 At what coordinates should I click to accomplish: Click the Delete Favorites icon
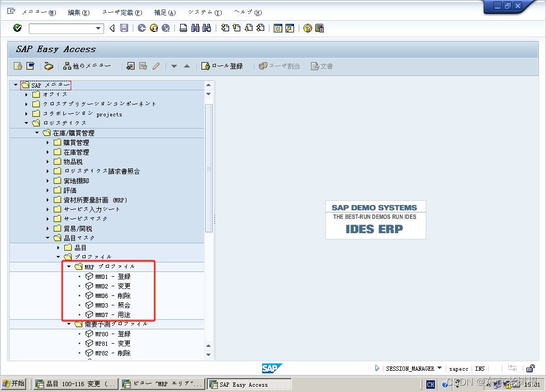point(143,66)
